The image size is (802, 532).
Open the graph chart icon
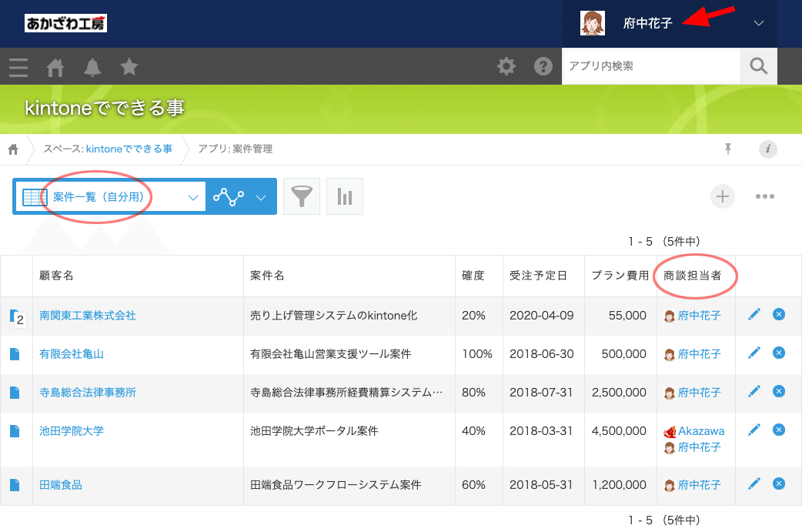tap(344, 196)
